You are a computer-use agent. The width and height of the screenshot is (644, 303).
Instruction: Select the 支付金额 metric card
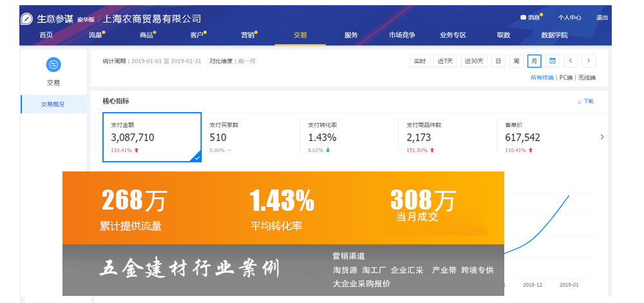click(x=152, y=137)
